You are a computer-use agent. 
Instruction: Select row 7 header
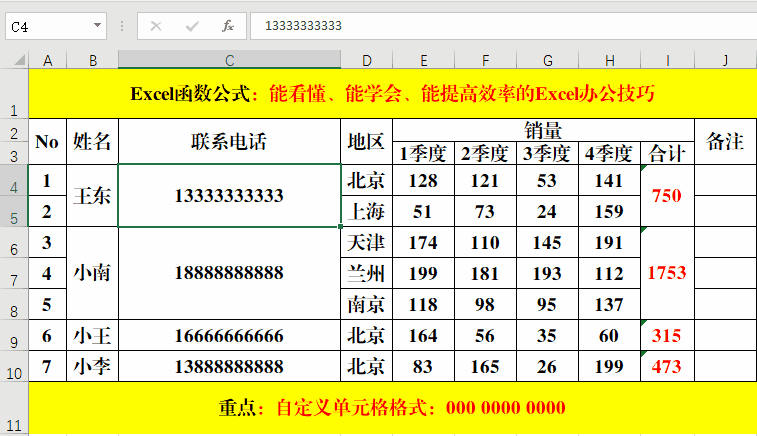coord(14,273)
